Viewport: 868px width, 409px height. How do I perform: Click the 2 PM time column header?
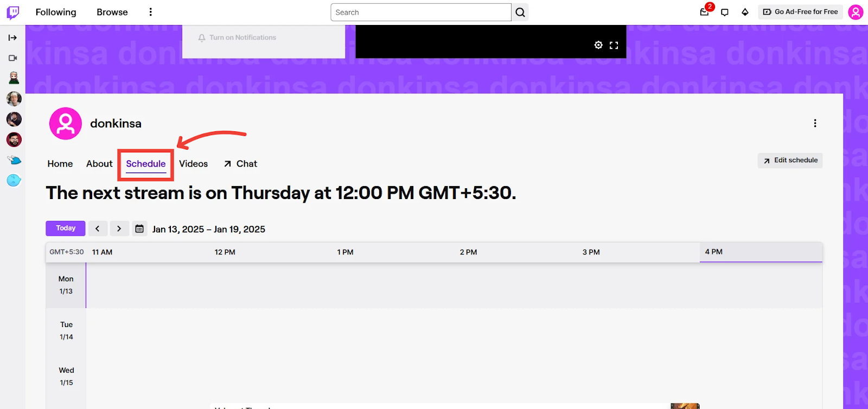pyautogui.click(x=469, y=252)
